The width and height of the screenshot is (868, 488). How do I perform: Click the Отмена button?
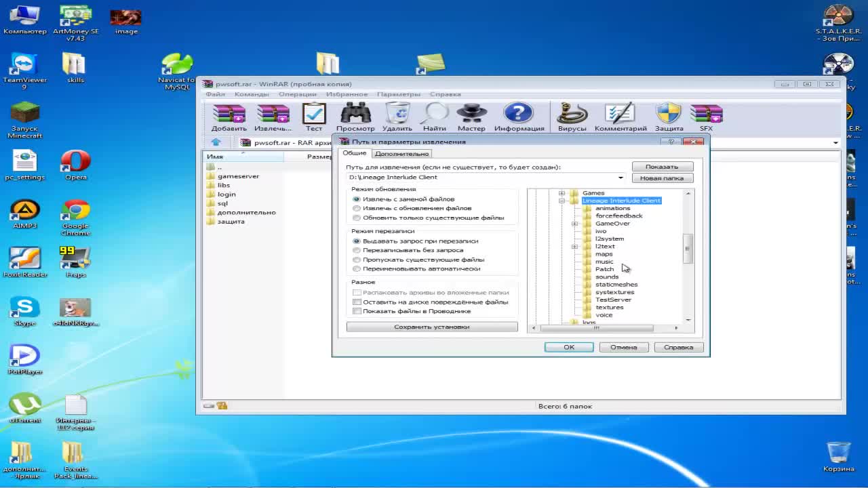tap(623, 347)
